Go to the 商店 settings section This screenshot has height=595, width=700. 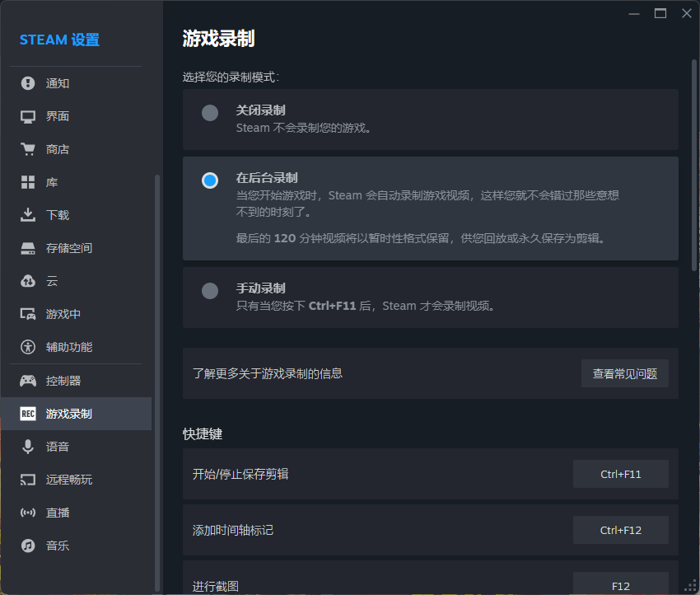click(76, 149)
